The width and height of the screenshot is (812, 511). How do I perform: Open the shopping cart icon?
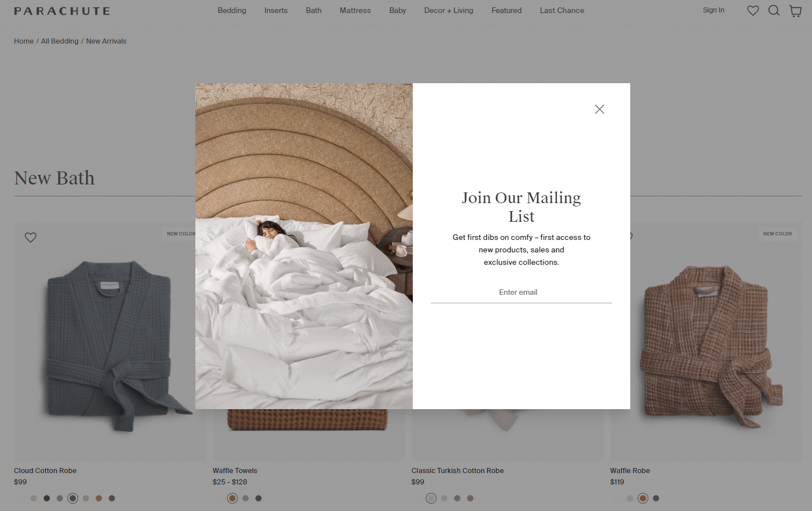point(796,11)
